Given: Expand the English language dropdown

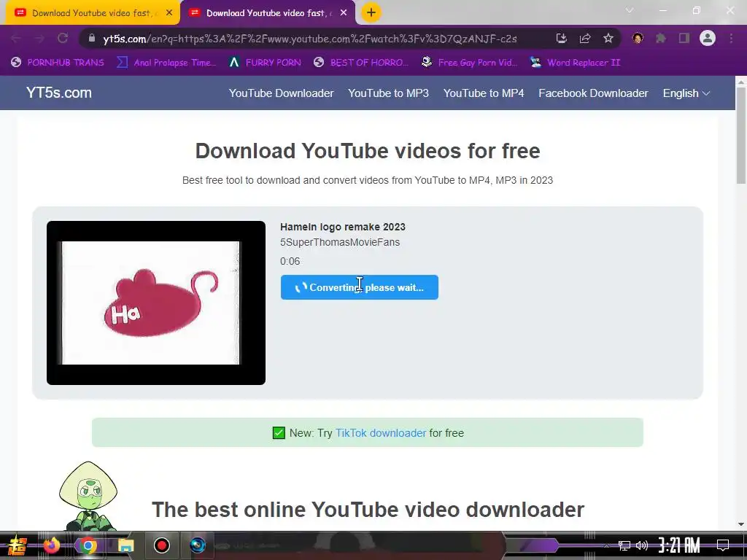Looking at the screenshot, I should 686,93.
